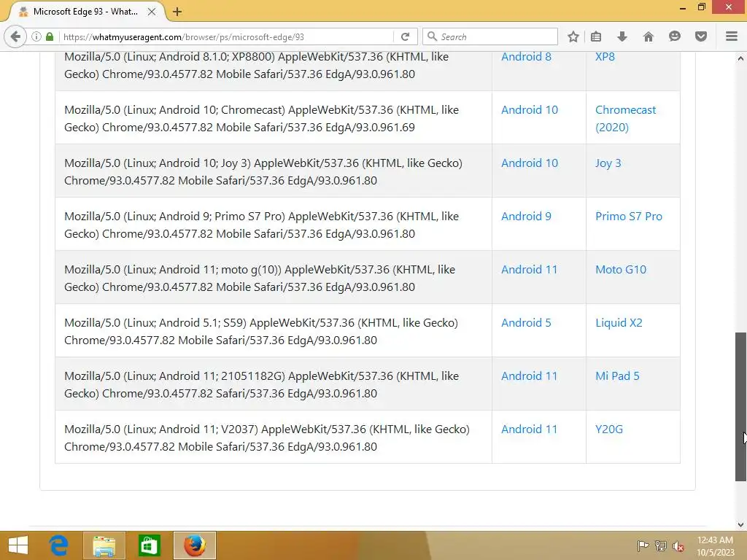This screenshot has width=747, height=560.
Task: Show bookmarks list icon
Action: 596,36
